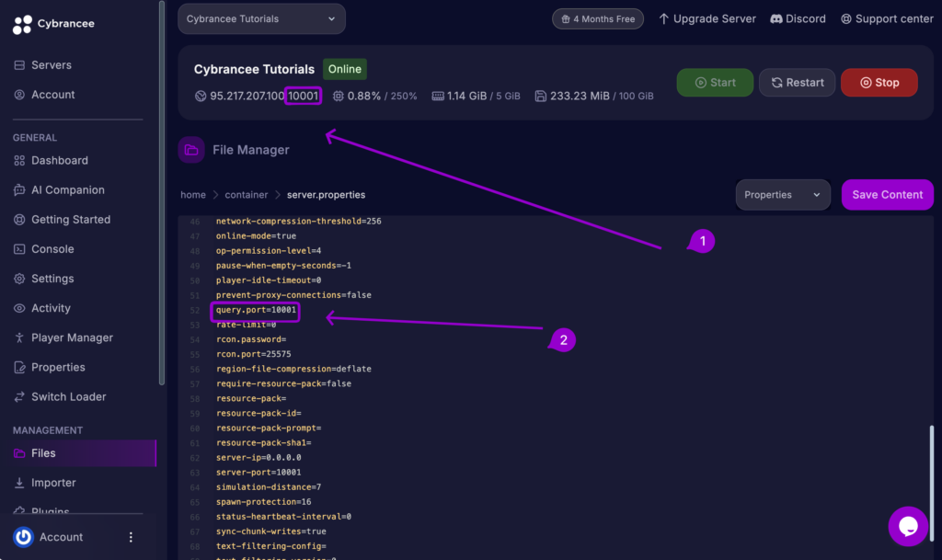Click the Dashboard grid icon

tap(19, 160)
